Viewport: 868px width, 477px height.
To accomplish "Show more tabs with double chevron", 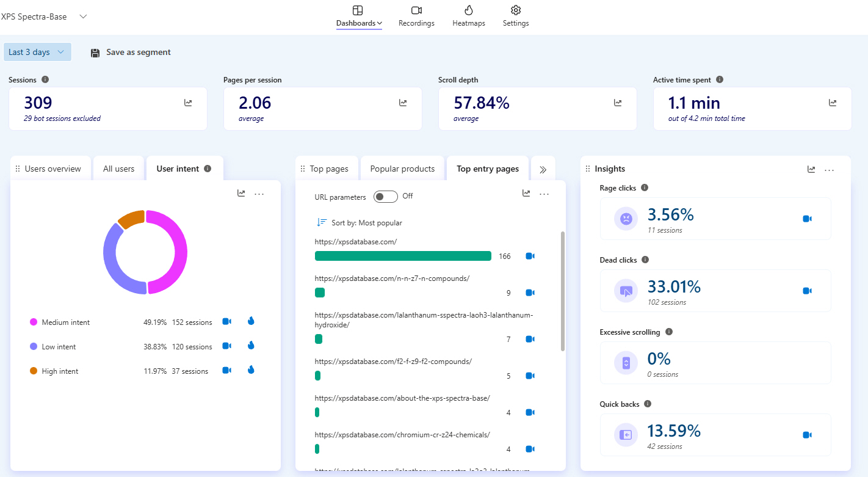I will coord(543,169).
